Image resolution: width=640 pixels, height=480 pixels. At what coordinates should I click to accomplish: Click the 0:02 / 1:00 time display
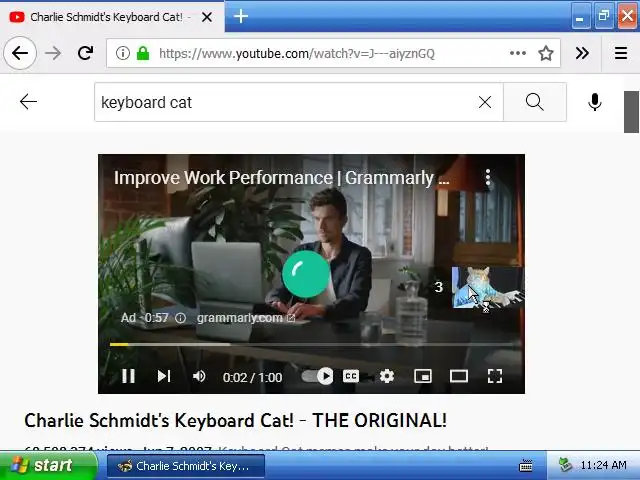[252, 378]
